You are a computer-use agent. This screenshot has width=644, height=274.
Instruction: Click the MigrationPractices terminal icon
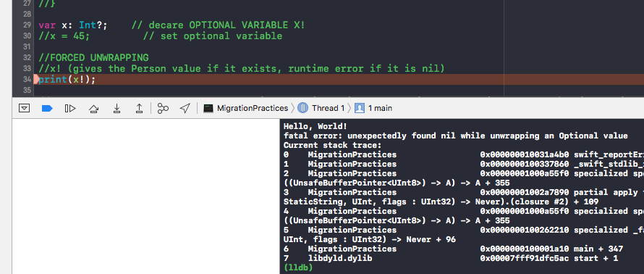point(208,108)
